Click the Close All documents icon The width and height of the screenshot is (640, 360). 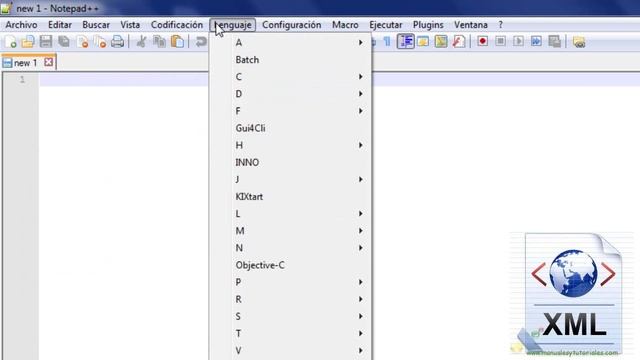pyautogui.click(x=100, y=42)
